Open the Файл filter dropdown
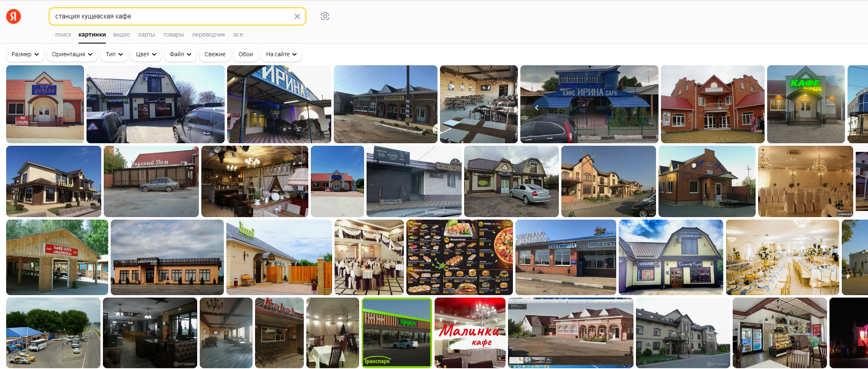This screenshot has width=868, height=369. coord(180,54)
